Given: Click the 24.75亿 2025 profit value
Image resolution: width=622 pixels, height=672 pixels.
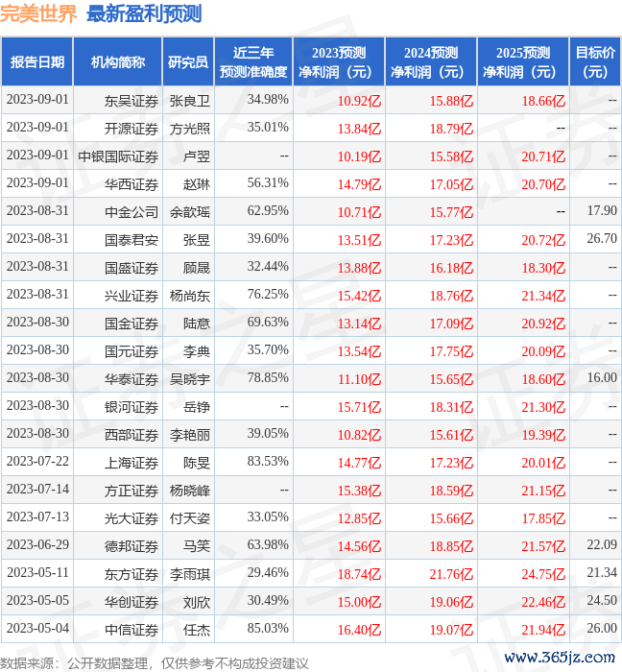Looking at the screenshot, I should (543, 574).
